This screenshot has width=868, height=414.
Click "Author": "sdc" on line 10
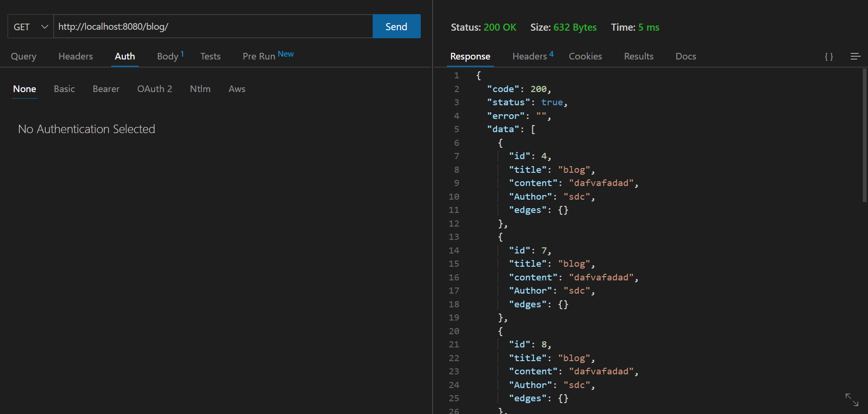(552, 196)
